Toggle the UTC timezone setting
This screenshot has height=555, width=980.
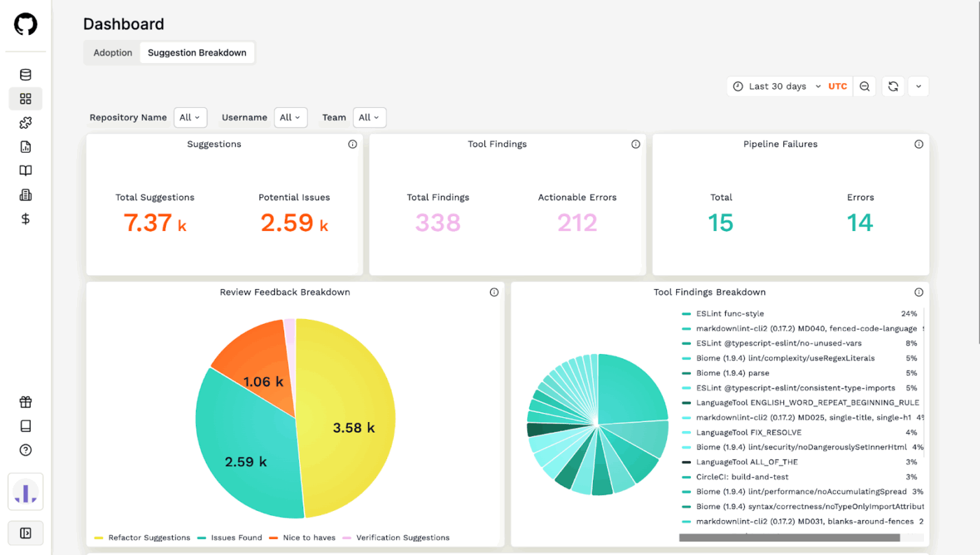click(837, 86)
